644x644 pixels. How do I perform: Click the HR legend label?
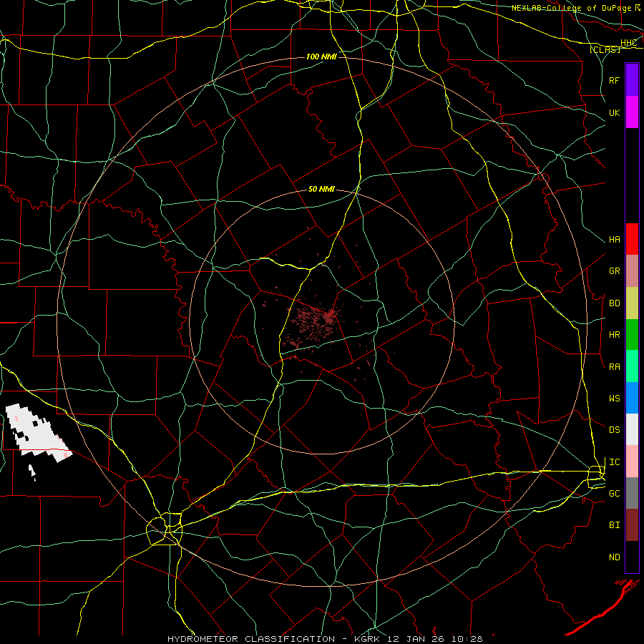pos(614,335)
